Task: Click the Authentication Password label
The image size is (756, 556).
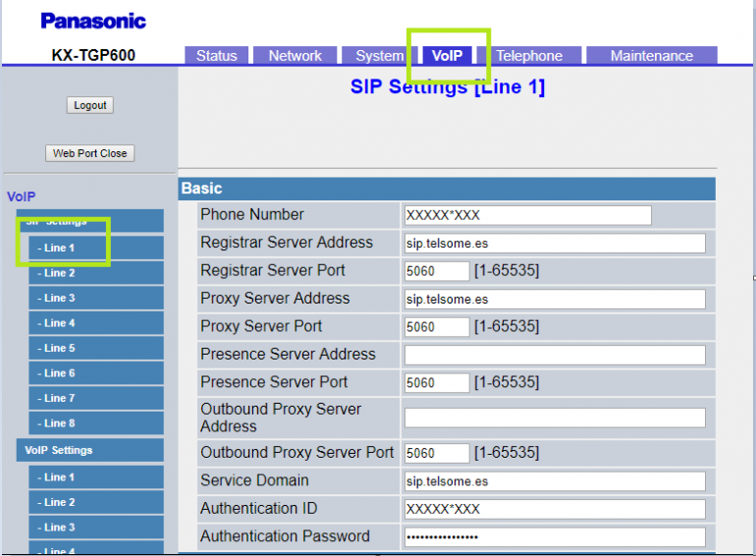Action: (286, 536)
